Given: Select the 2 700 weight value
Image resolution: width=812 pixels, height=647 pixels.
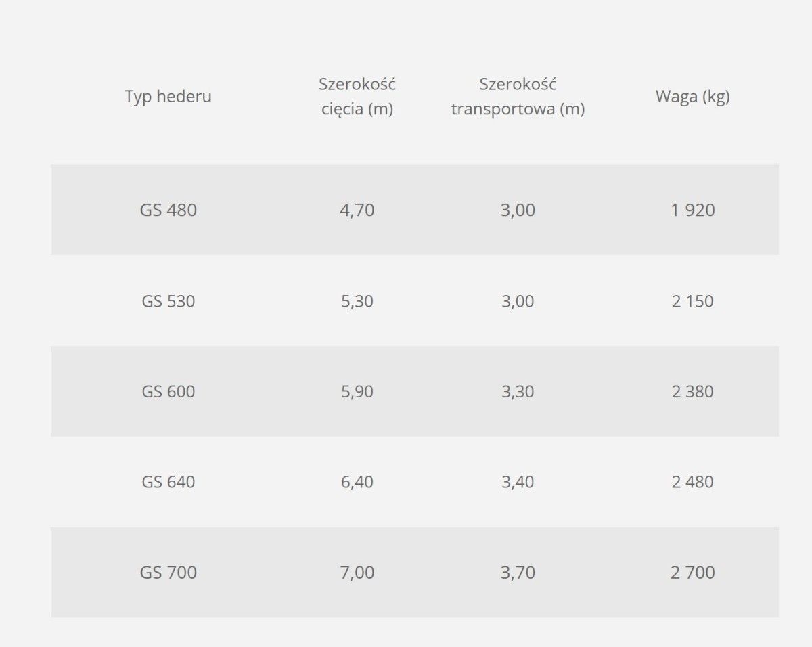Looking at the screenshot, I should click(x=693, y=573).
